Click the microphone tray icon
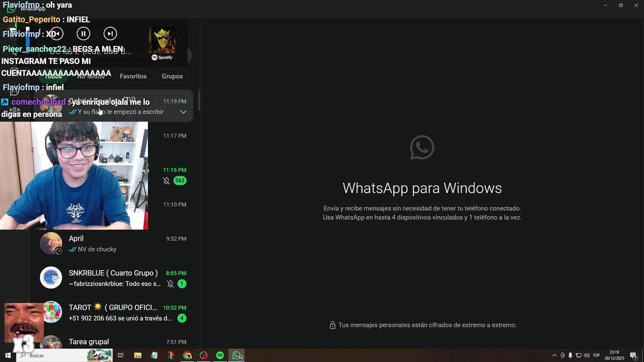Image resolution: width=644 pixels, height=362 pixels. (x=570, y=355)
